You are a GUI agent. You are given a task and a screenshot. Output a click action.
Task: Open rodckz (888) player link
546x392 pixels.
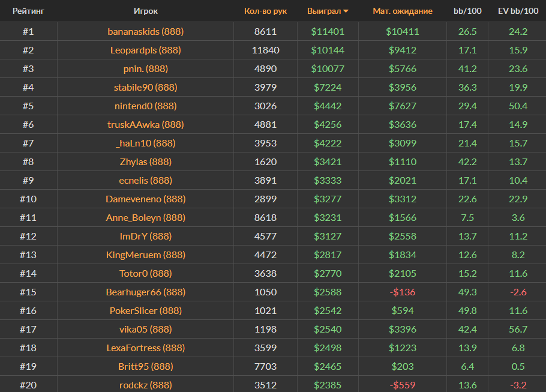(x=146, y=385)
